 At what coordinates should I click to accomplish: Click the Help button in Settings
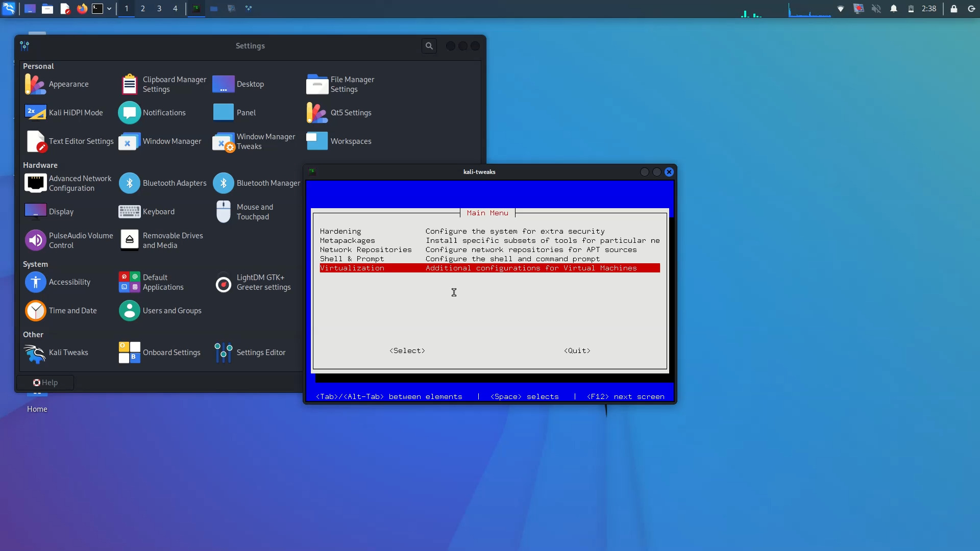[x=45, y=382]
